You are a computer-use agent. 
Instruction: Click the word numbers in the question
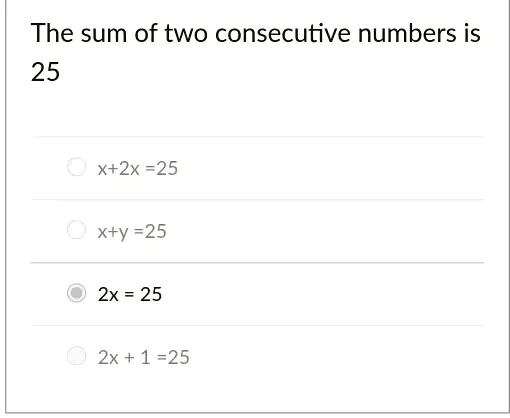pos(407,33)
